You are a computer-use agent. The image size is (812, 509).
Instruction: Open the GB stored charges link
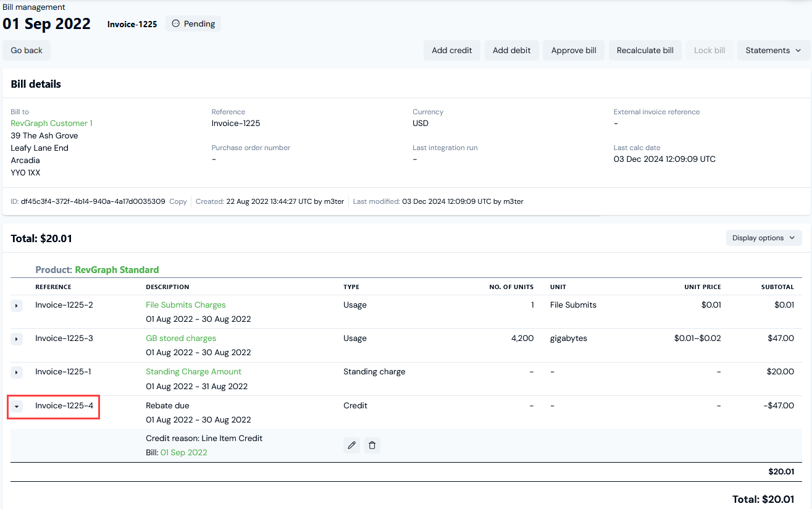click(181, 339)
